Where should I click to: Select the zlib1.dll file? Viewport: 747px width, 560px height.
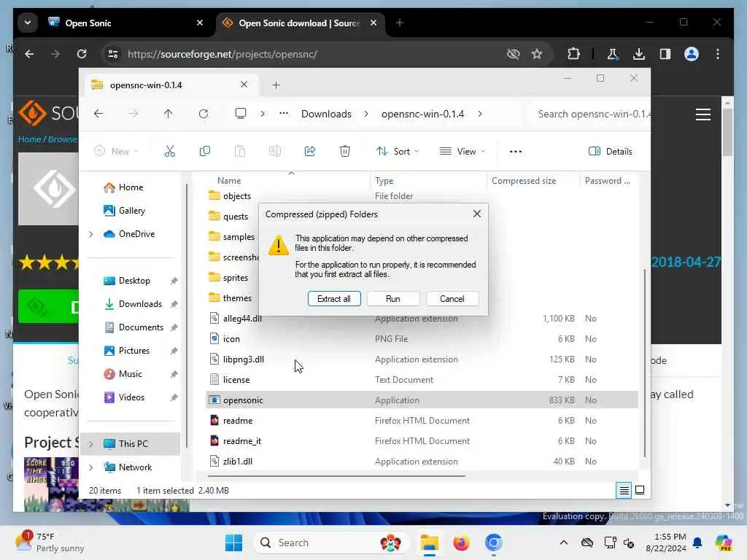[x=237, y=462]
